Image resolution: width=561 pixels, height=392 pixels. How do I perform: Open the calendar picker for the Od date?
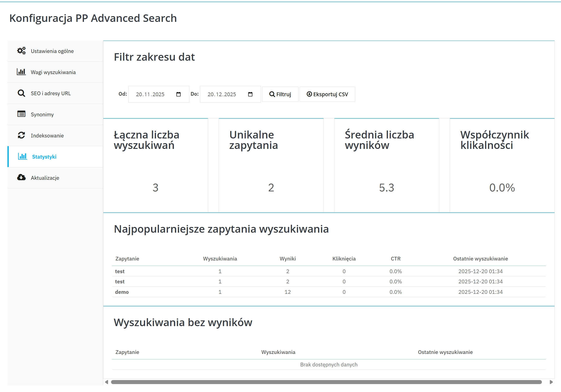coord(179,94)
